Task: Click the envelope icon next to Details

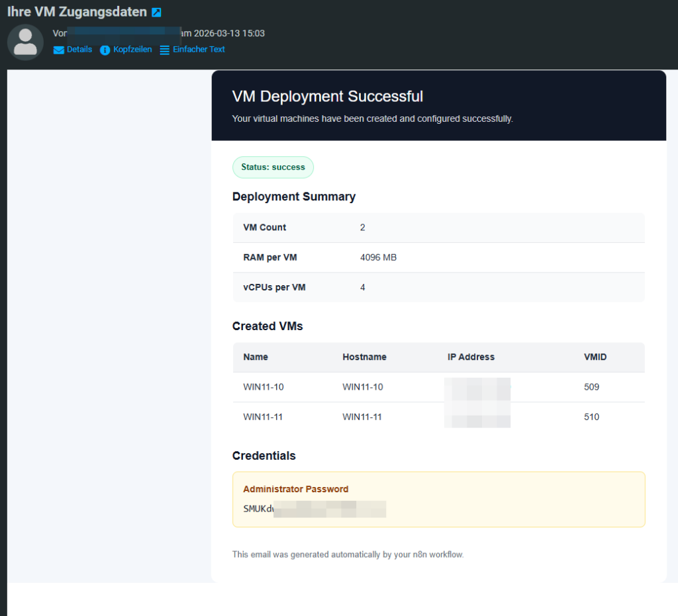Action: pos(59,50)
